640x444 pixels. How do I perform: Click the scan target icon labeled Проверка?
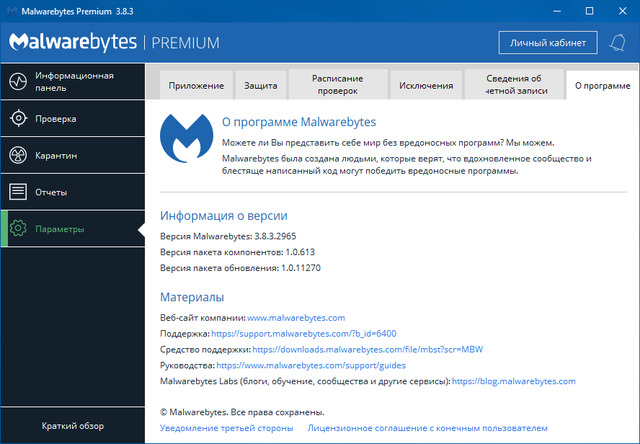coord(17,119)
